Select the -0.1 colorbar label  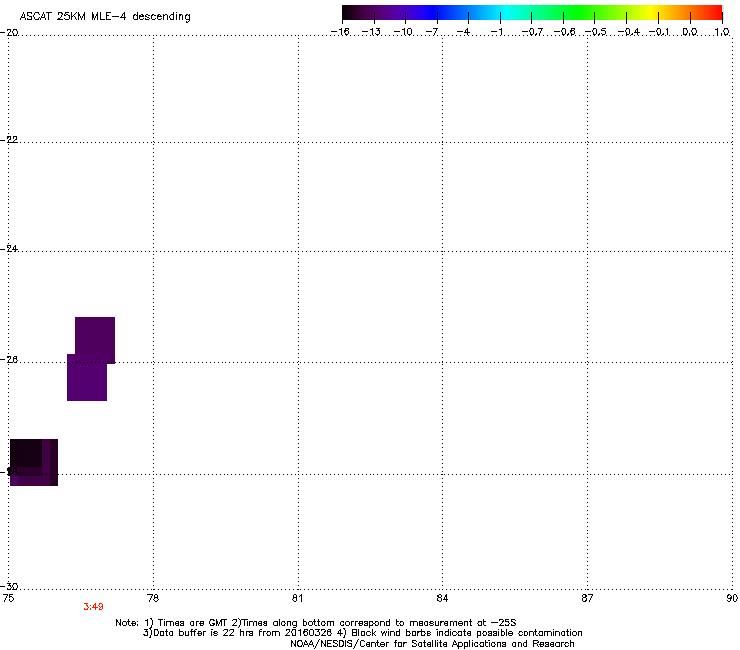pos(659,32)
